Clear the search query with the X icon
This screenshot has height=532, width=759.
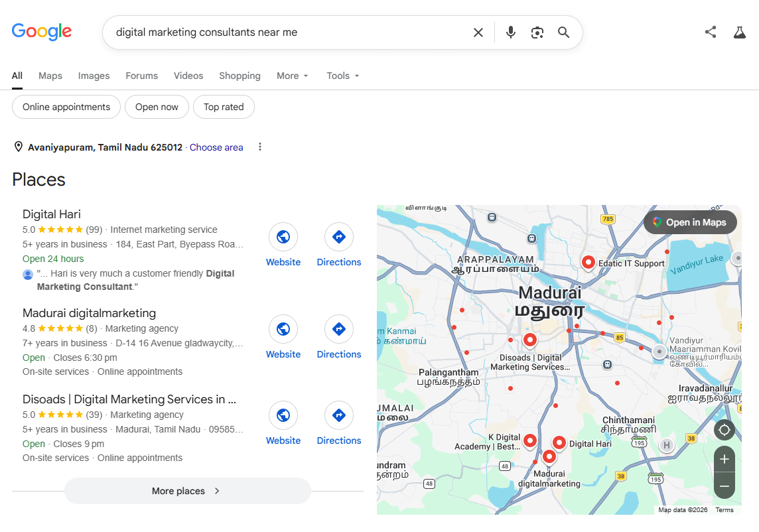click(x=478, y=33)
